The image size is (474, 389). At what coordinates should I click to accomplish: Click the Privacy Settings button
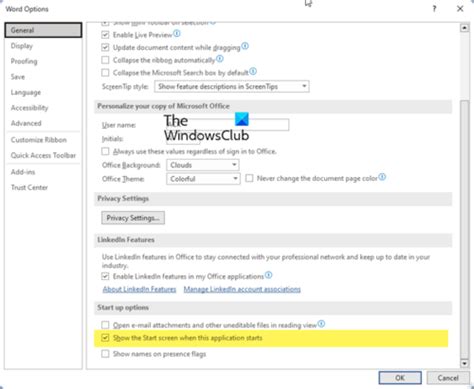[x=133, y=218]
